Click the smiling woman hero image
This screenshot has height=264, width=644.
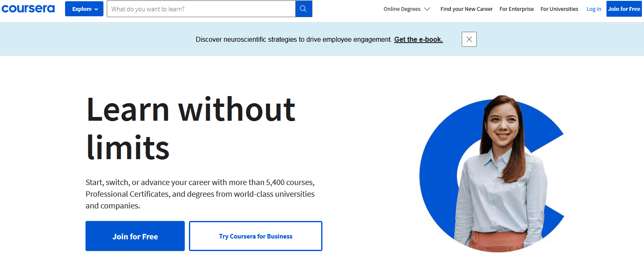pos(492,174)
